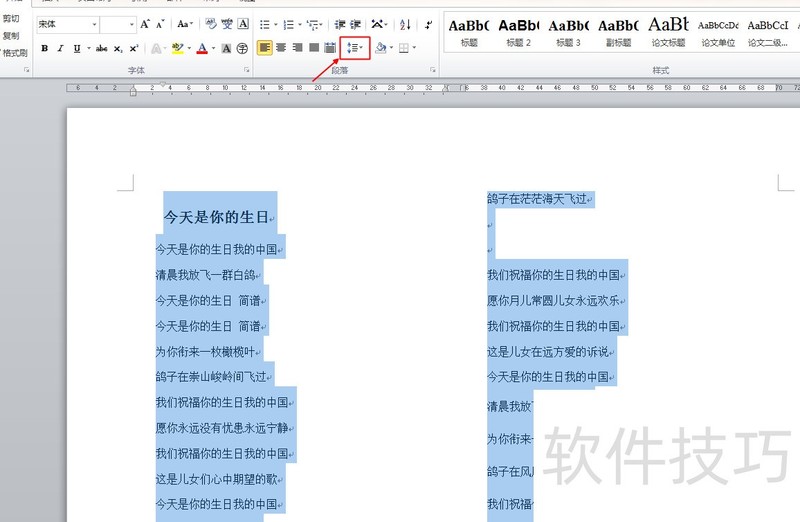Apply character border to text
This screenshot has height=522, width=800.
tap(243, 24)
